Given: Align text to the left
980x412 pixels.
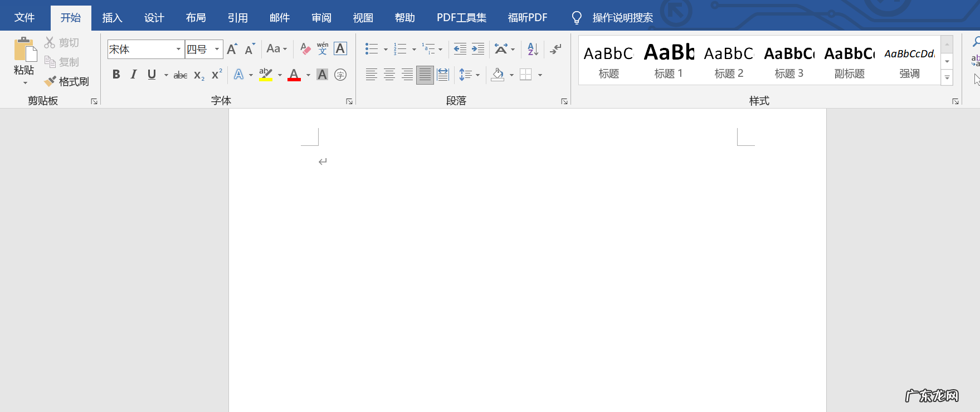Looking at the screenshot, I should (372, 75).
